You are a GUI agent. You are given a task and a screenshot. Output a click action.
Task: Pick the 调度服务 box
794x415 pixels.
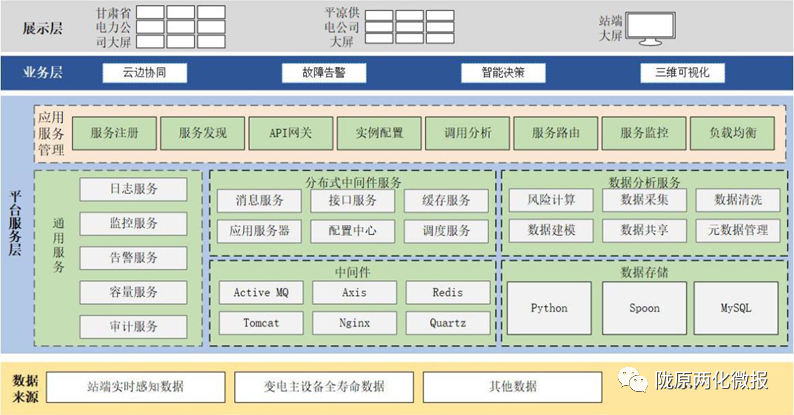tap(446, 231)
